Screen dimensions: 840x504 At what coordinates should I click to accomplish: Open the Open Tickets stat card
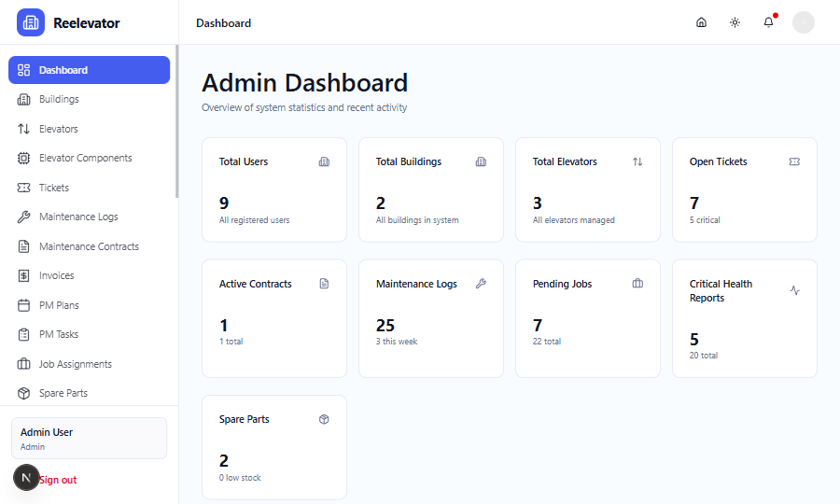point(744,189)
